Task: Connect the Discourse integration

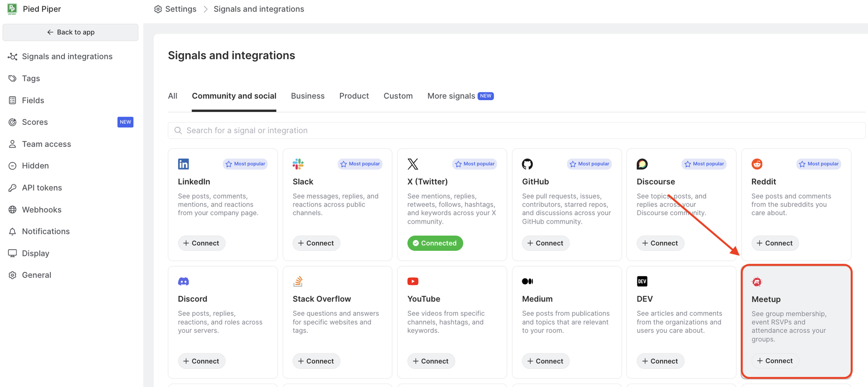Action: [x=660, y=243]
